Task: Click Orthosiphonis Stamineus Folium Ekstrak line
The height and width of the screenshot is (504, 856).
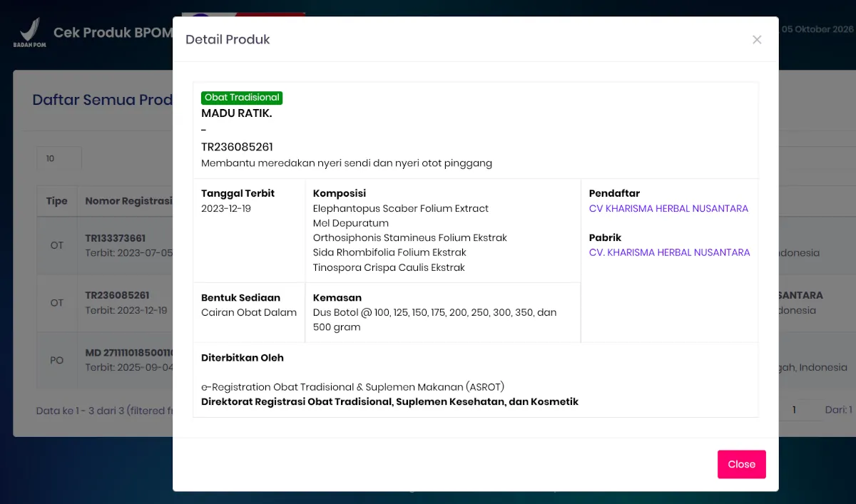Action: point(410,238)
